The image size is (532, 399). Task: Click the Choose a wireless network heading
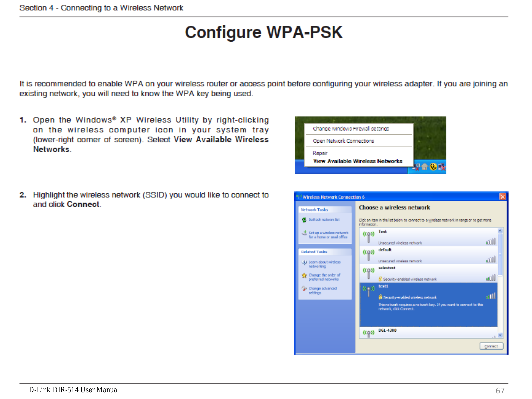click(394, 208)
